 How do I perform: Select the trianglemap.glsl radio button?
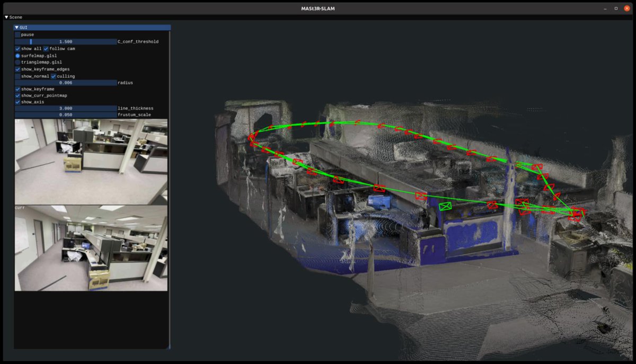tap(17, 62)
